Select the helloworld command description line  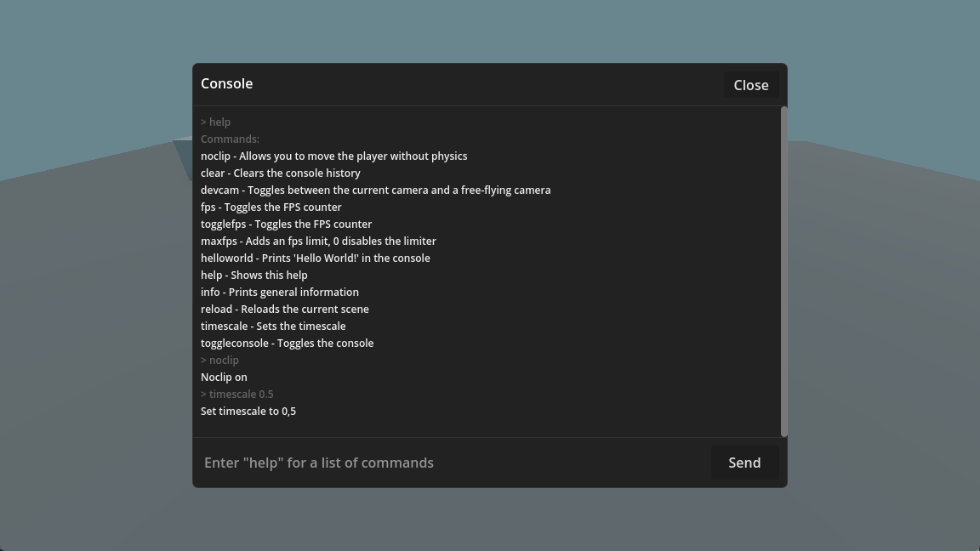pyautogui.click(x=315, y=258)
